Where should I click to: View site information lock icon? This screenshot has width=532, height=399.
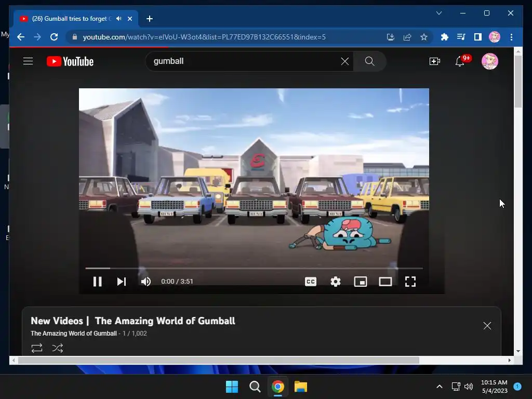75,37
